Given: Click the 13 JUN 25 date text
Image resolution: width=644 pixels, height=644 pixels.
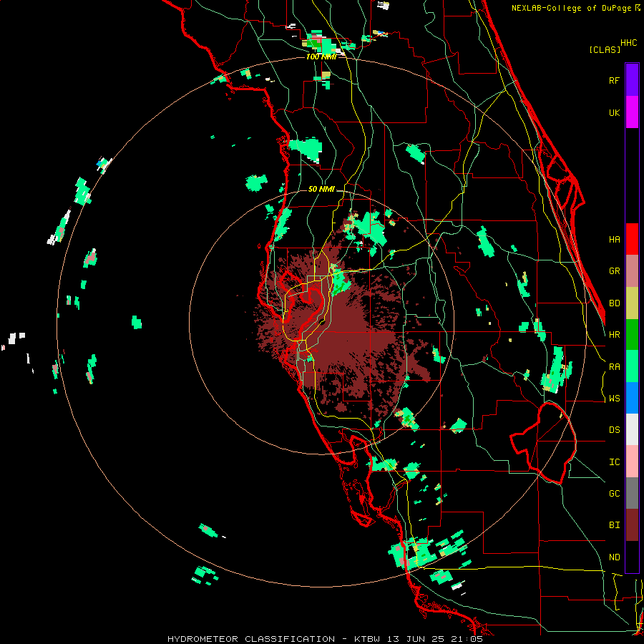Looking at the screenshot, I should [x=416, y=639].
